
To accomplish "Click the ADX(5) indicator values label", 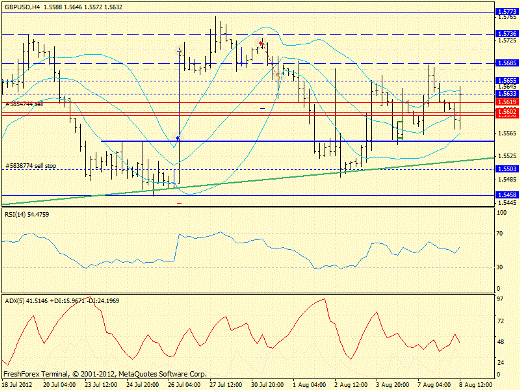I will 62,301.
